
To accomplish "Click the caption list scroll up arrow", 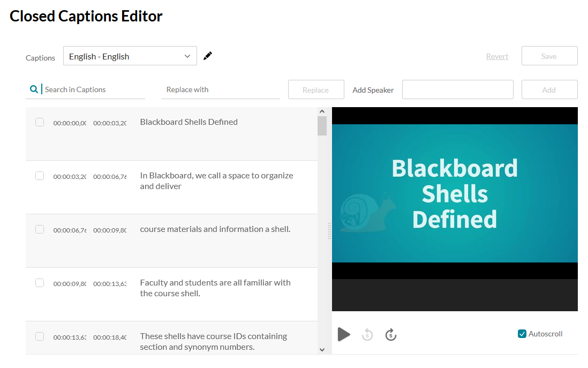I will click(322, 111).
